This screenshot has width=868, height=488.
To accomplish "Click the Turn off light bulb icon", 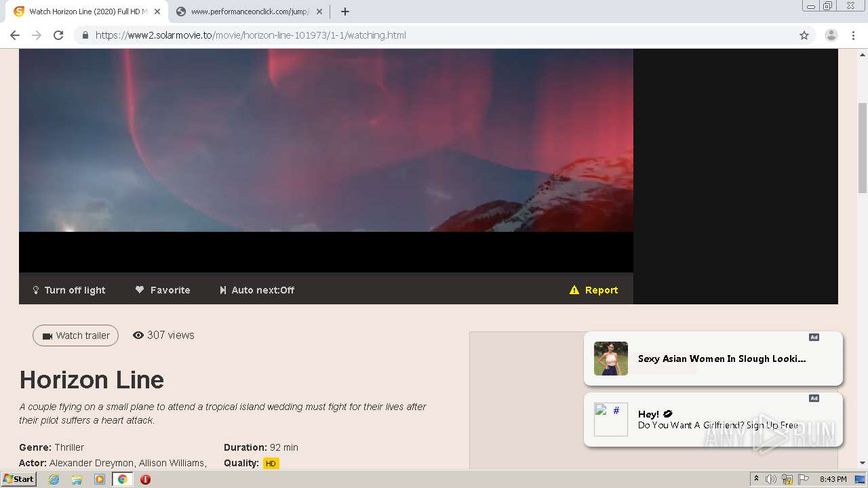I will [x=36, y=290].
